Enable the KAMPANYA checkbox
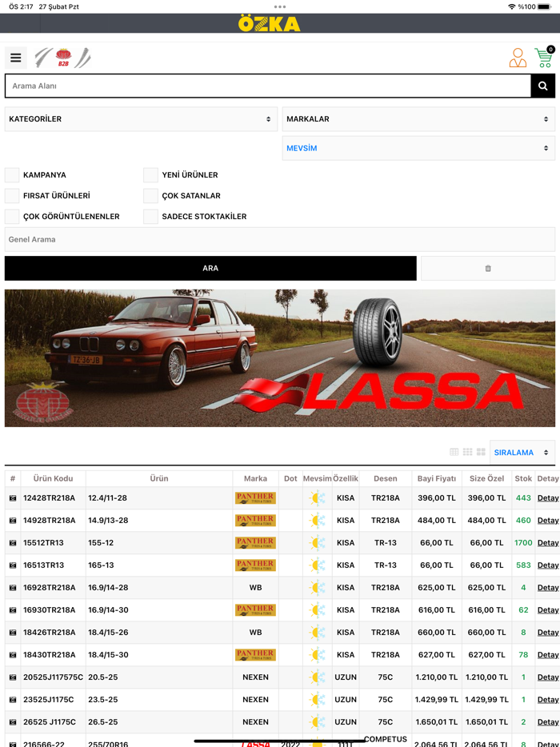 pyautogui.click(x=12, y=175)
